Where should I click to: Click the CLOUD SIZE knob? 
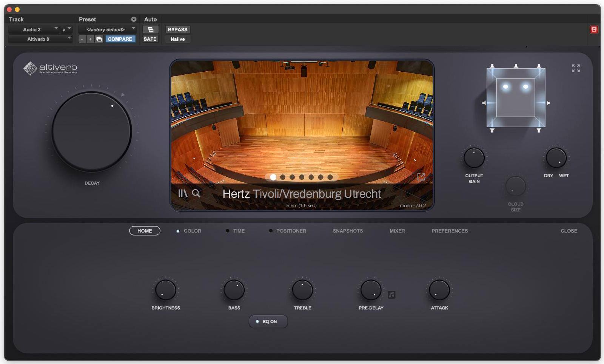(x=516, y=186)
